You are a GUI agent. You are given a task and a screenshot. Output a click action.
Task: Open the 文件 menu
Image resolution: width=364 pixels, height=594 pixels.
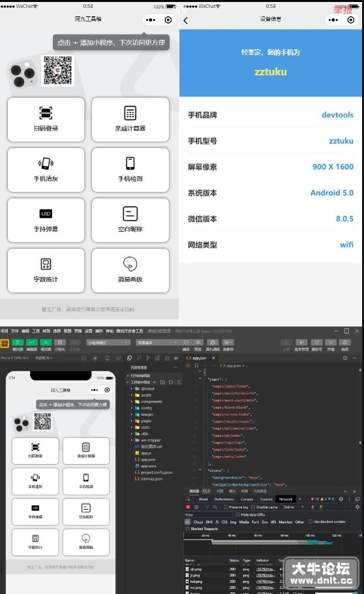pyautogui.click(x=15, y=331)
